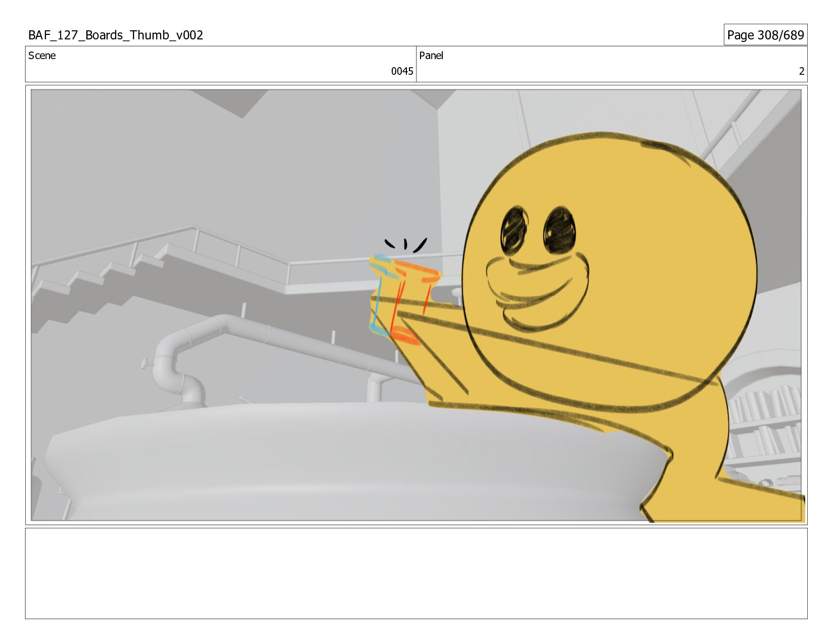834x644 pixels.
Task: Select the panel number 2
Action: click(801, 71)
